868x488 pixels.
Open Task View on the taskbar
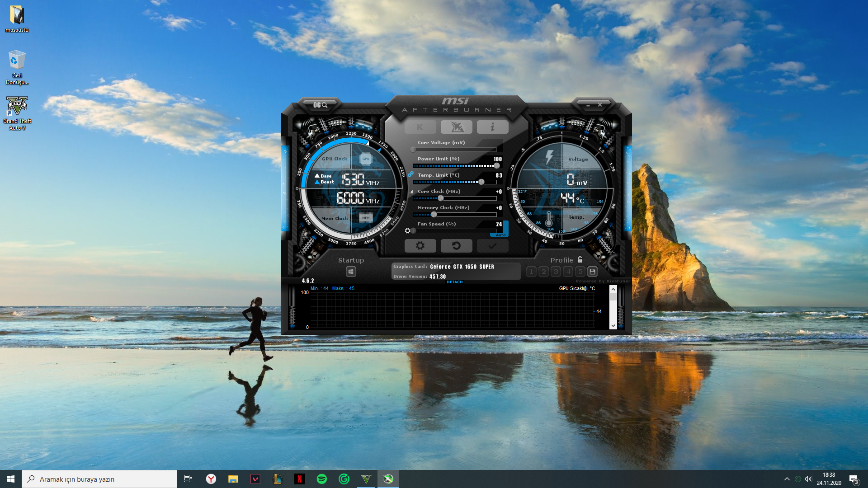point(188,479)
